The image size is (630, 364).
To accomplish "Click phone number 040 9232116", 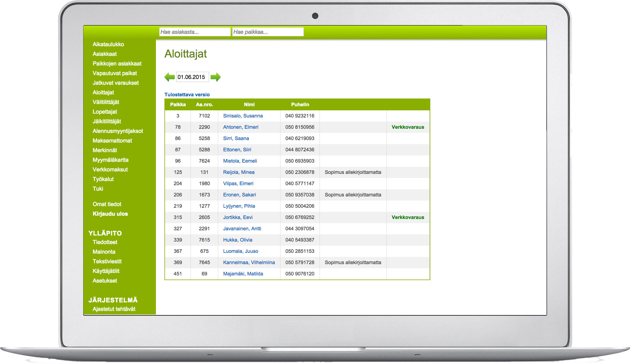I will coord(300,116).
